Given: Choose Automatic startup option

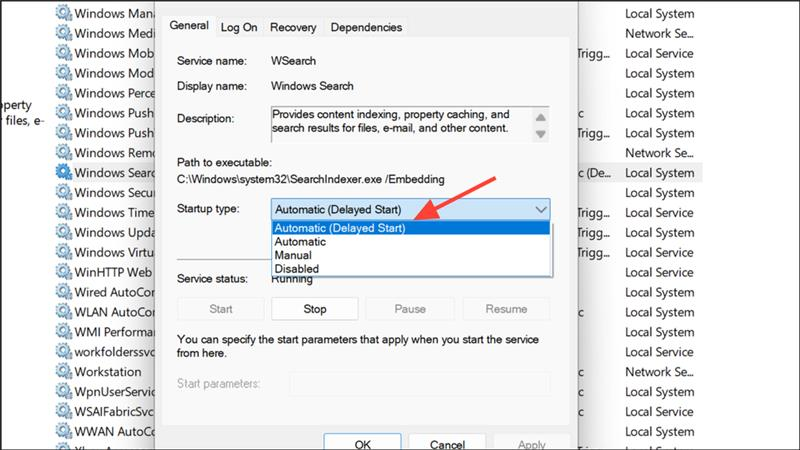Looking at the screenshot, I should tap(411, 241).
